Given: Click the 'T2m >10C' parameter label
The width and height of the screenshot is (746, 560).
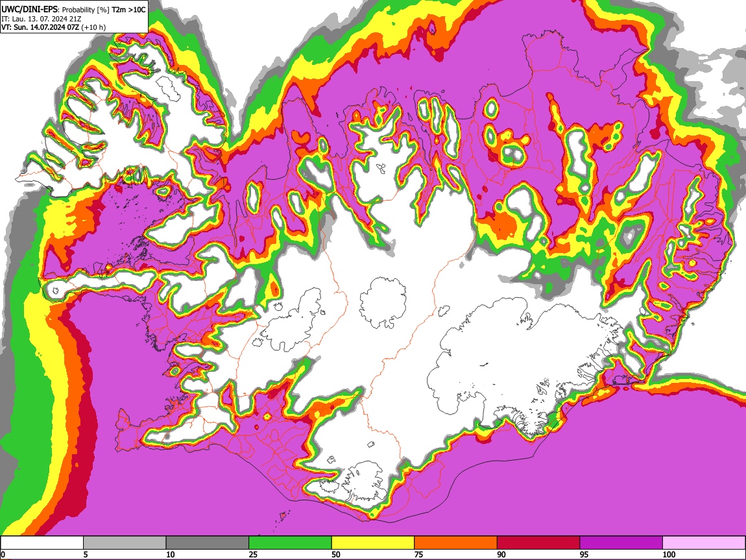Looking at the screenshot, I should (128, 10).
